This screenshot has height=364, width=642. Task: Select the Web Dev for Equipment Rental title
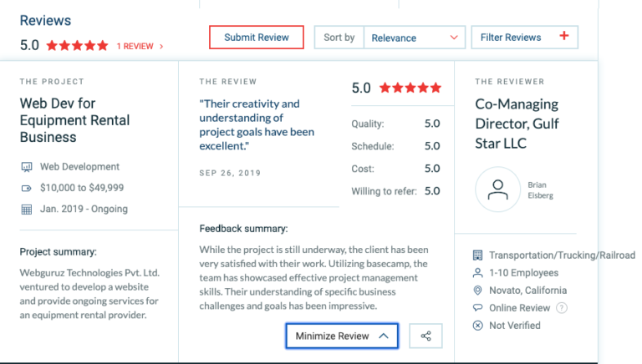[x=75, y=120]
